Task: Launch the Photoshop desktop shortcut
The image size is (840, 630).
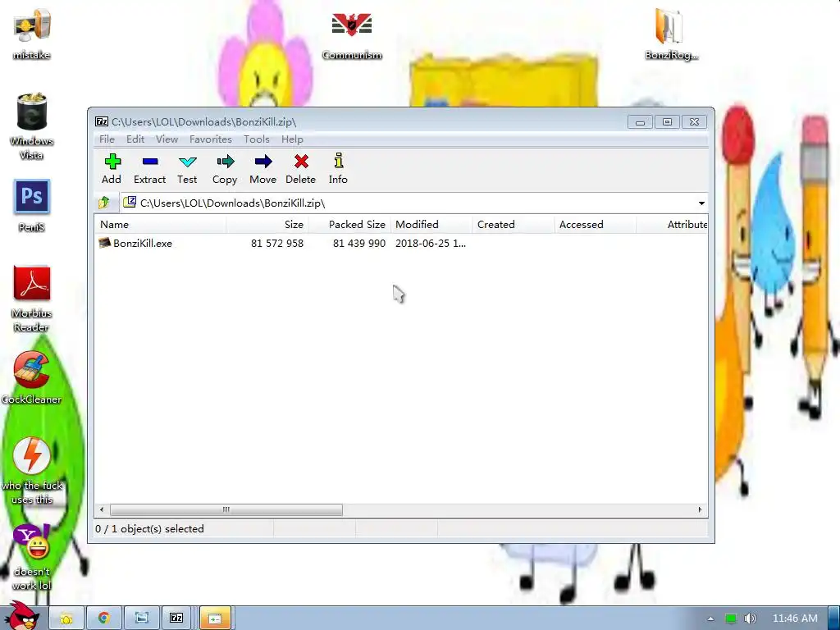Action: tap(32, 206)
